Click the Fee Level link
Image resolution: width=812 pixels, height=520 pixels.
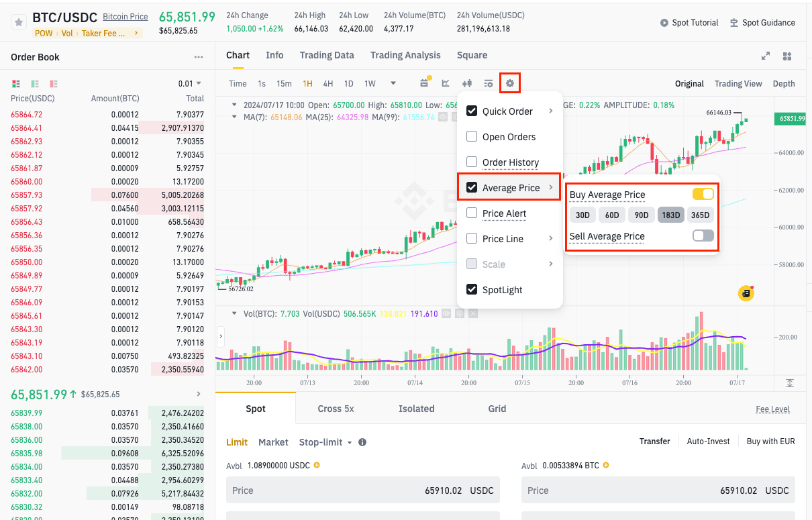772,409
